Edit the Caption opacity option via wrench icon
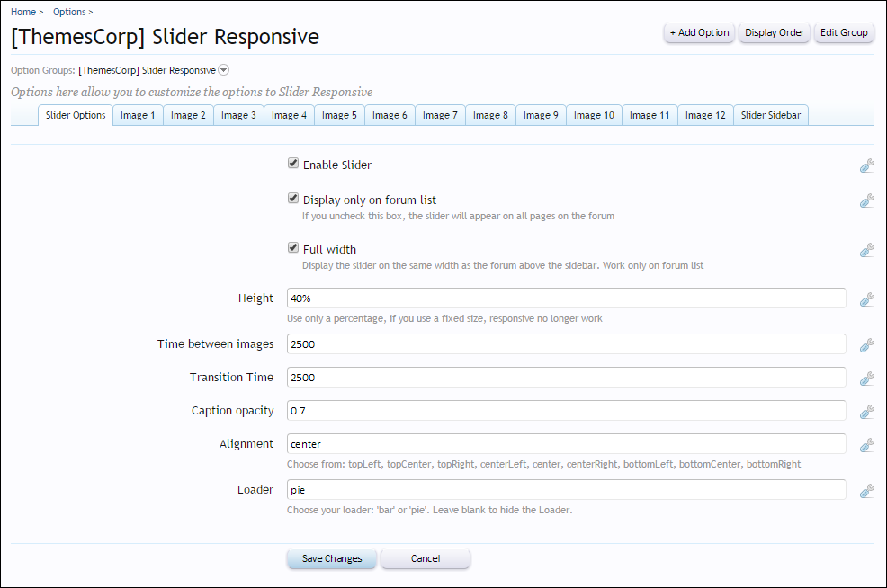The height and width of the screenshot is (588, 887). coord(866,412)
